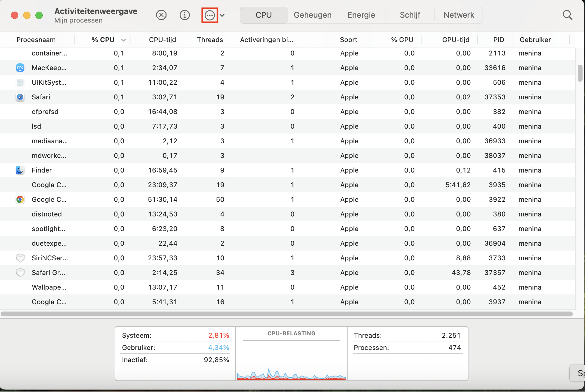Open process info with the i icon
This screenshot has width=585, height=392.
pos(185,15)
